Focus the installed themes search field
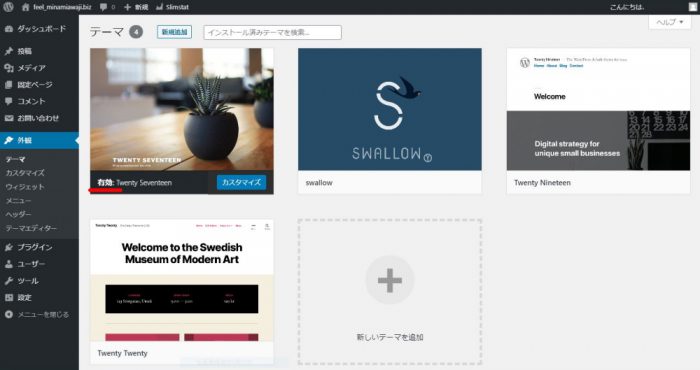Image resolution: width=700 pixels, height=370 pixels. (272, 32)
